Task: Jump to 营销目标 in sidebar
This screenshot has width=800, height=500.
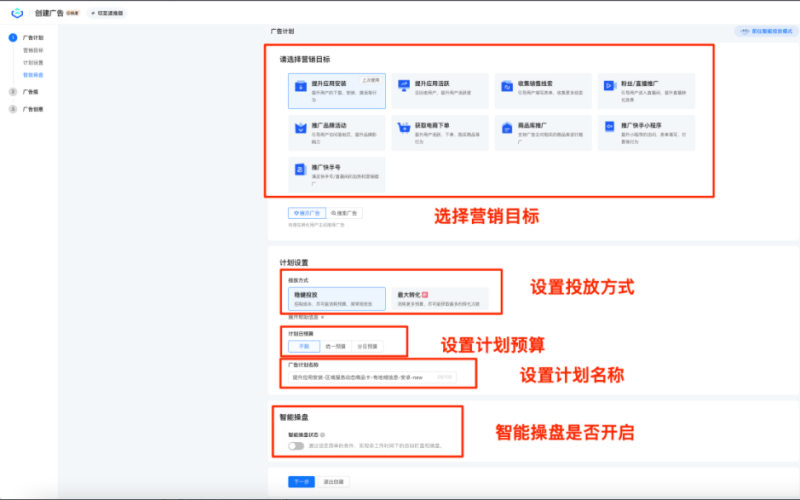Action: [x=33, y=51]
